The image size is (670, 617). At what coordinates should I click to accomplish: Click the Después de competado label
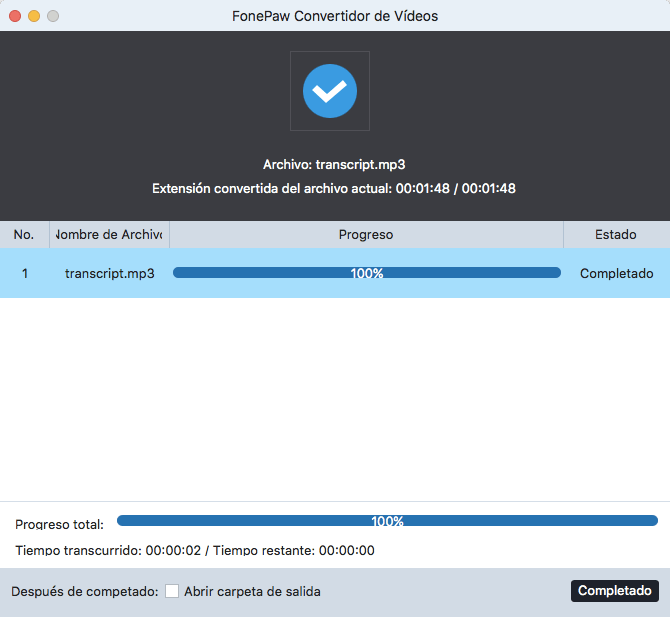pyautogui.click(x=85, y=591)
